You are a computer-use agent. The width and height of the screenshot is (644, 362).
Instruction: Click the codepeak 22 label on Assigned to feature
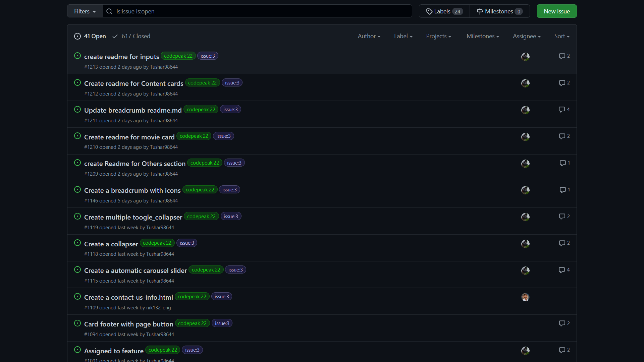162,350
